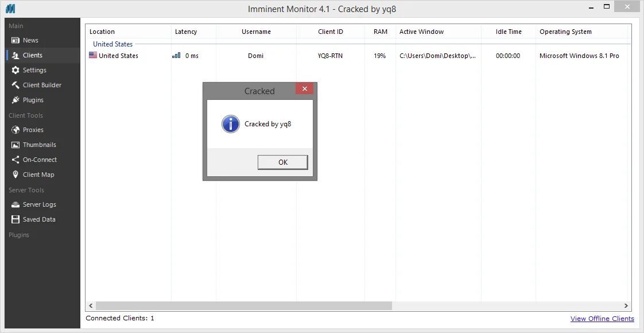Click the scrollbar left arrow
Image resolution: width=644 pixels, height=333 pixels.
pos(91,306)
